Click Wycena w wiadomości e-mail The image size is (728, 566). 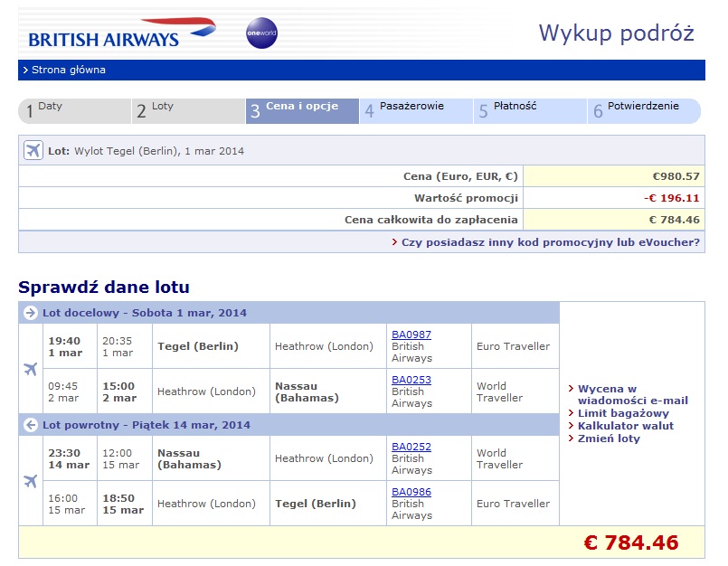point(632,395)
